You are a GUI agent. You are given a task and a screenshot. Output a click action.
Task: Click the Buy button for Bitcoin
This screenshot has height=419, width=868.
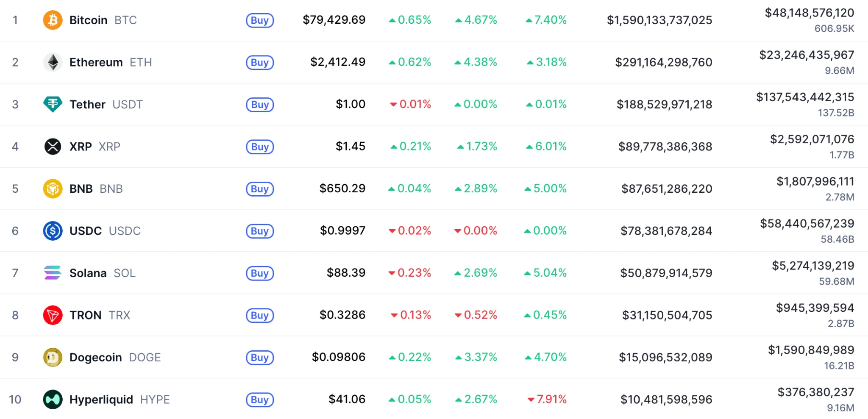coord(259,20)
